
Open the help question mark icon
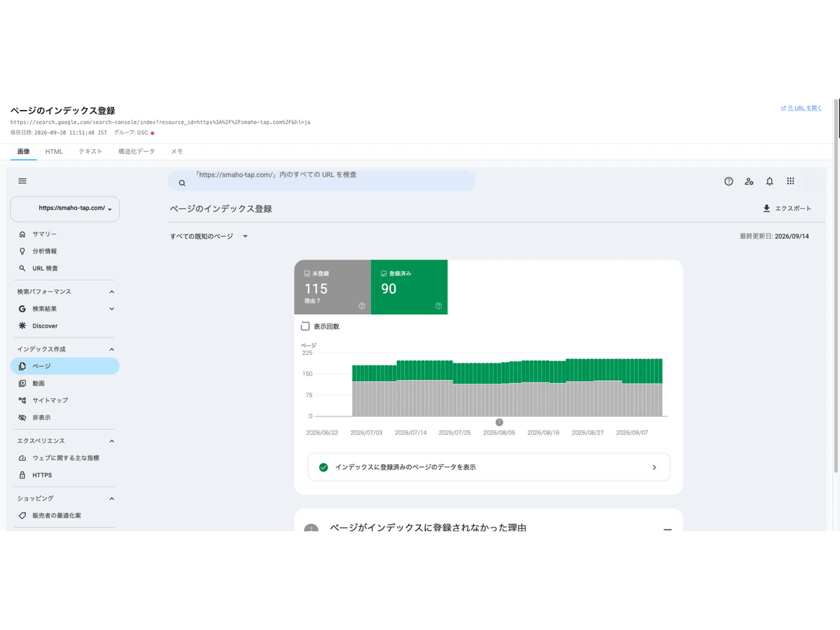pyautogui.click(x=729, y=181)
